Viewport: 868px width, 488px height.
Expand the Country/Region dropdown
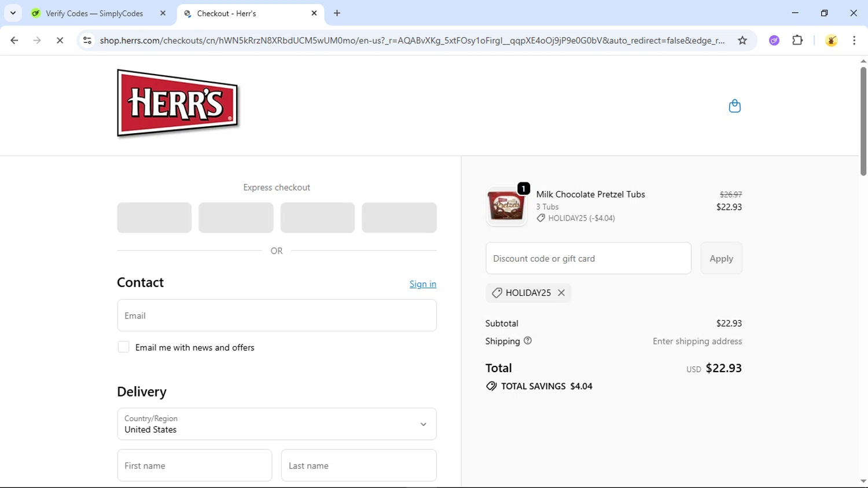pos(277,424)
